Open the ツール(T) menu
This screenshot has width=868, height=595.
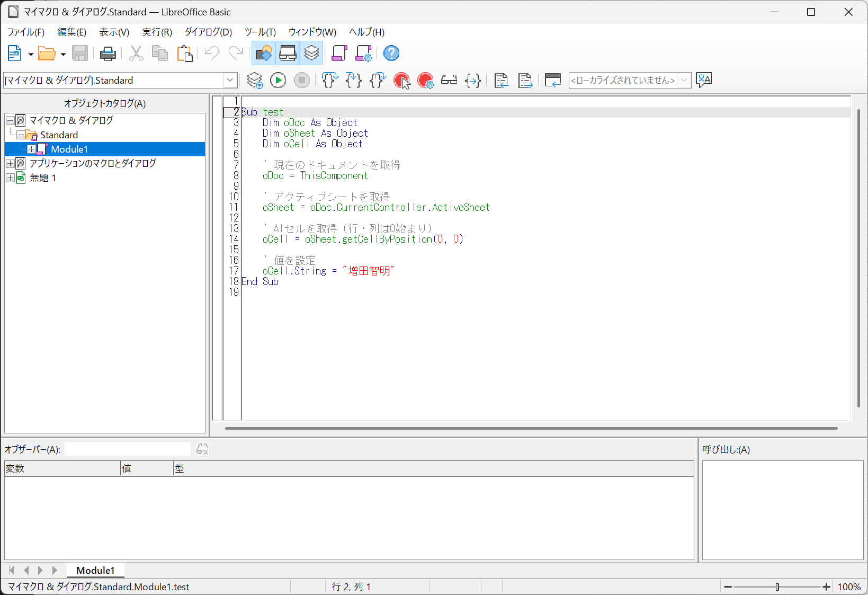(260, 32)
